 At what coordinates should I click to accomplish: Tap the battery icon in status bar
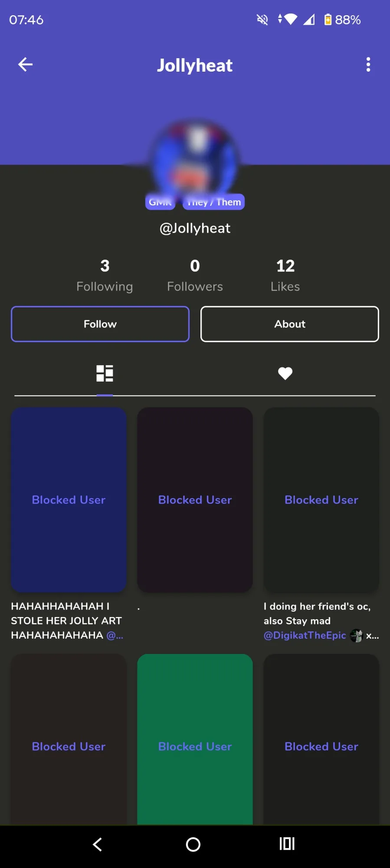click(328, 20)
